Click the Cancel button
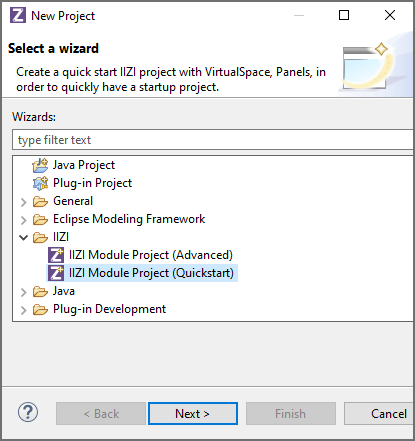The width and height of the screenshot is (415, 441). click(x=379, y=414)
